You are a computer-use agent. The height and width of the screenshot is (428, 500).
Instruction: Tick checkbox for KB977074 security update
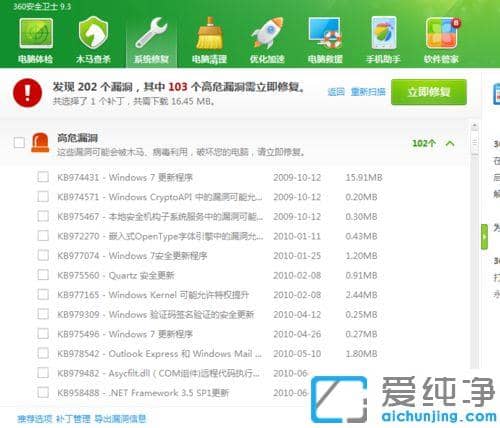43,255
